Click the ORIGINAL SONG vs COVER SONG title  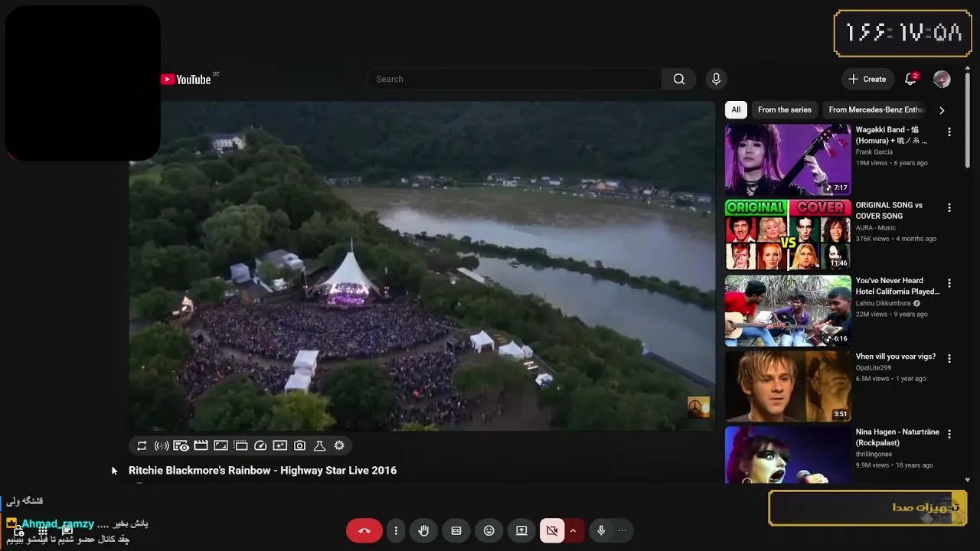click(x=890, y=210)
